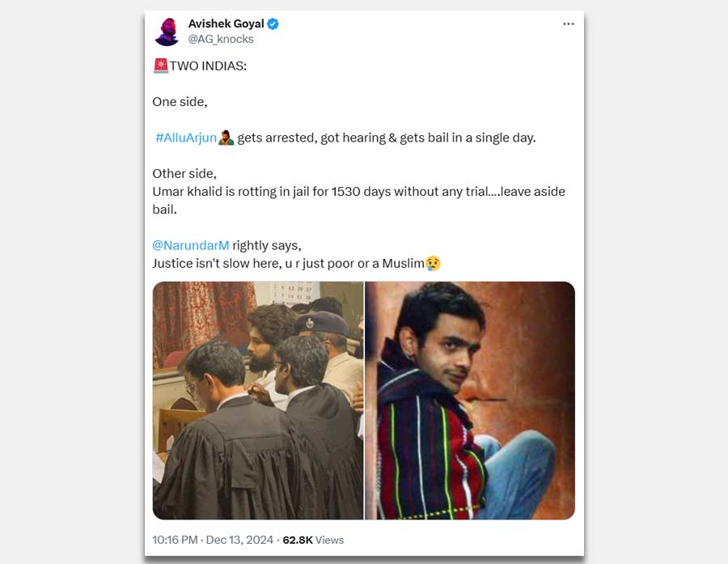Open the #AlluArjun hashtag link
728x564 pixels.
point(186,138)
